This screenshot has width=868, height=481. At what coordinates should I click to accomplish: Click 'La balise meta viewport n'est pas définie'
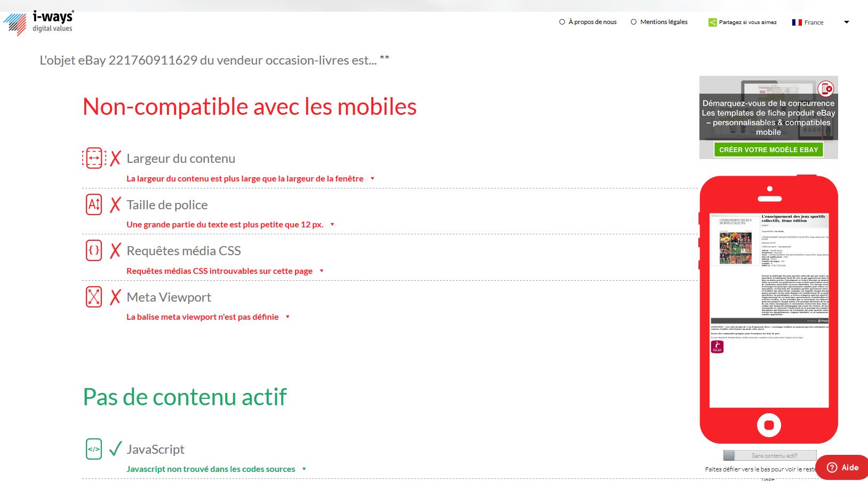[202, 317]
